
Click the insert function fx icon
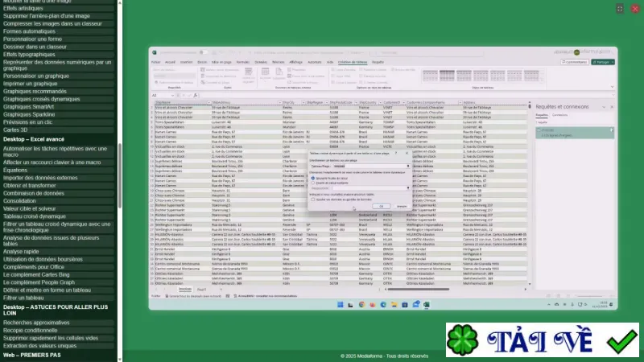pos(195,95)
